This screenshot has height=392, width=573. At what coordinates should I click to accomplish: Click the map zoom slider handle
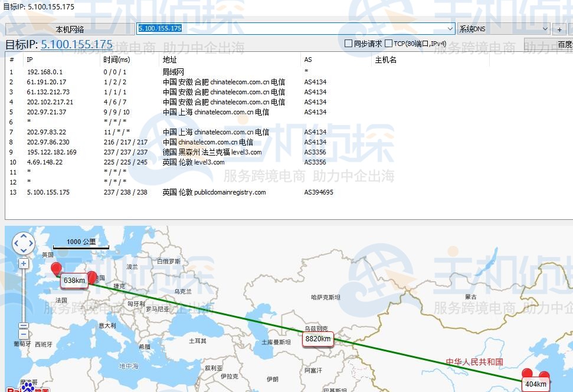coord(24,325)
